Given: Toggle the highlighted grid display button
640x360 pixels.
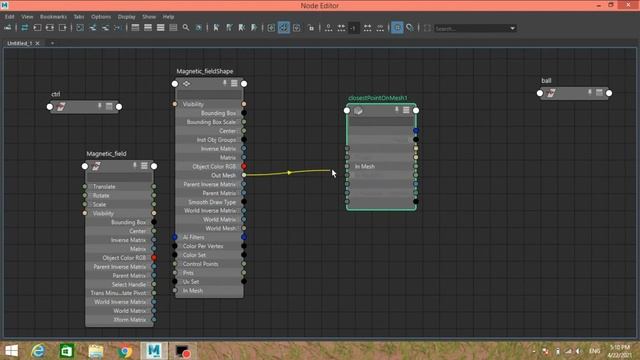Looking at the screenshot, I should coord(397,28).
